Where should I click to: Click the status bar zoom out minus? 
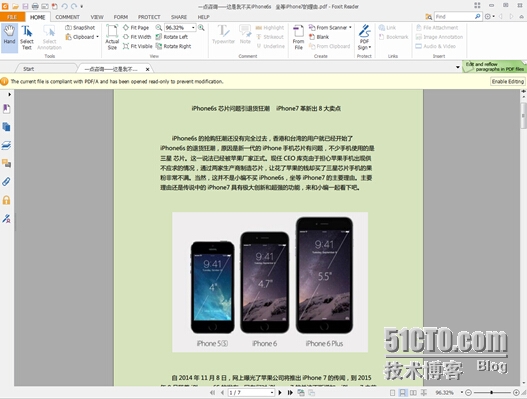coord(469,393)
